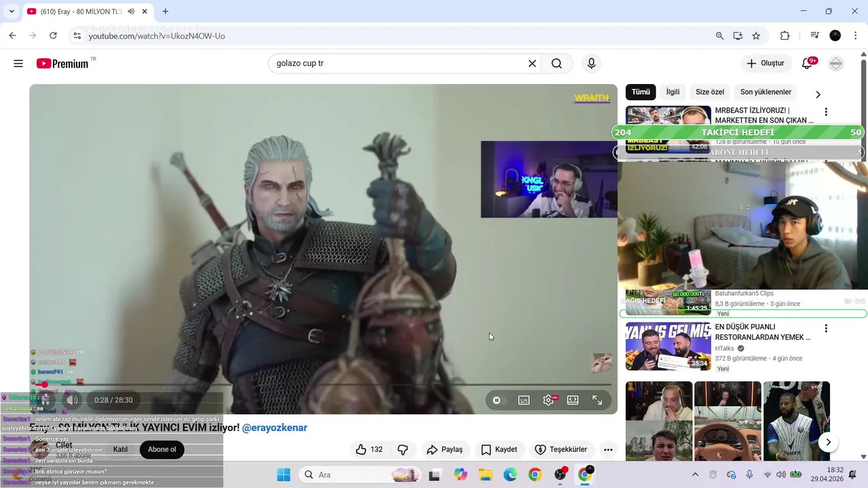Viewport: 868px width, 488px height.
Task: Click the Abone ol subscribe button
Action: (x=161, y=449)
